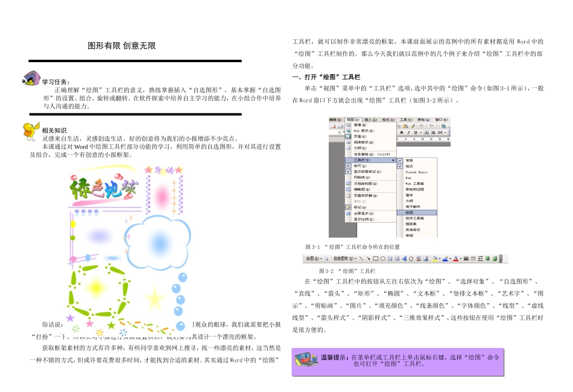573x392 pixels.
Task: Choose 文档结构图(D) in the View menu
Action: [x=370, y=183]
